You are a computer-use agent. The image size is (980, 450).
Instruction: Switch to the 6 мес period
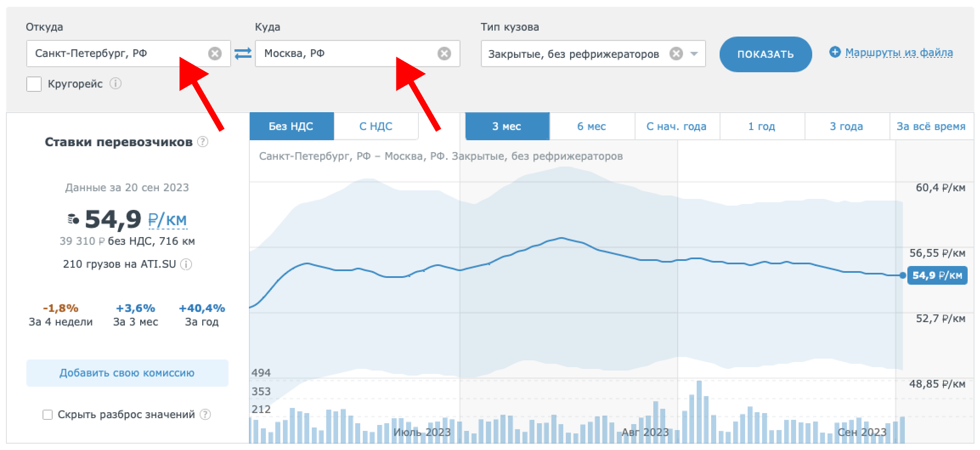point(592,126)
